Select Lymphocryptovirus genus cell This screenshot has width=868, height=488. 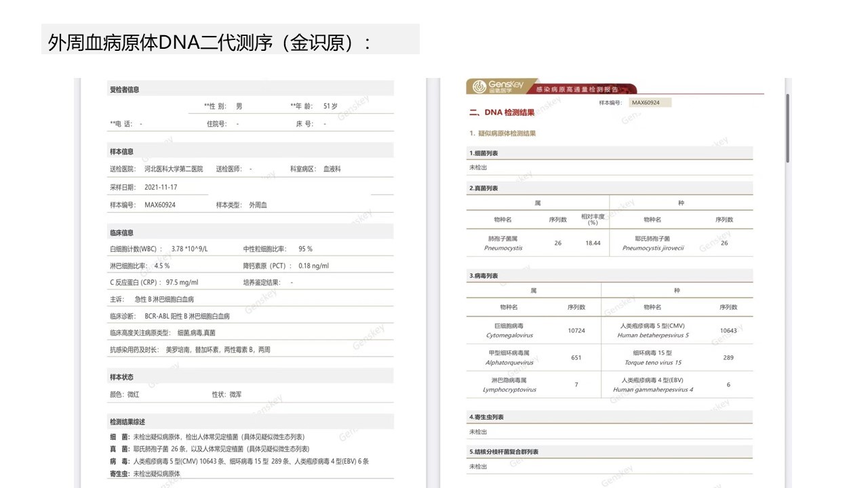(x=509, y=384)
